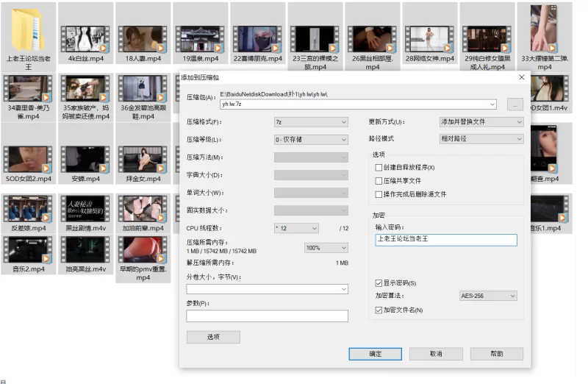Click the browse "..." button beside archive path
Viewport: 588px width, 384px height.
(x=516, y=104)
